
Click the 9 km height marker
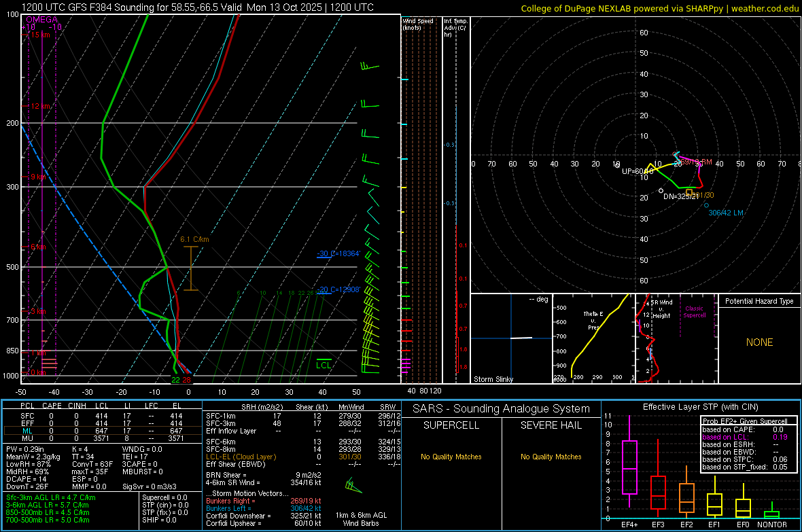38,177
